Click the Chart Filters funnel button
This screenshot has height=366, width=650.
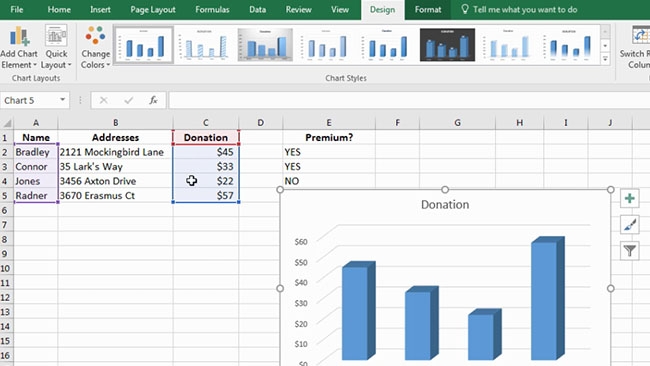point(629,251)
